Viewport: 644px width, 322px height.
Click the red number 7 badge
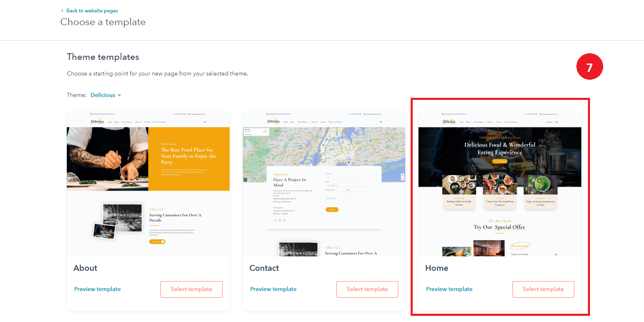coord(590,67)
